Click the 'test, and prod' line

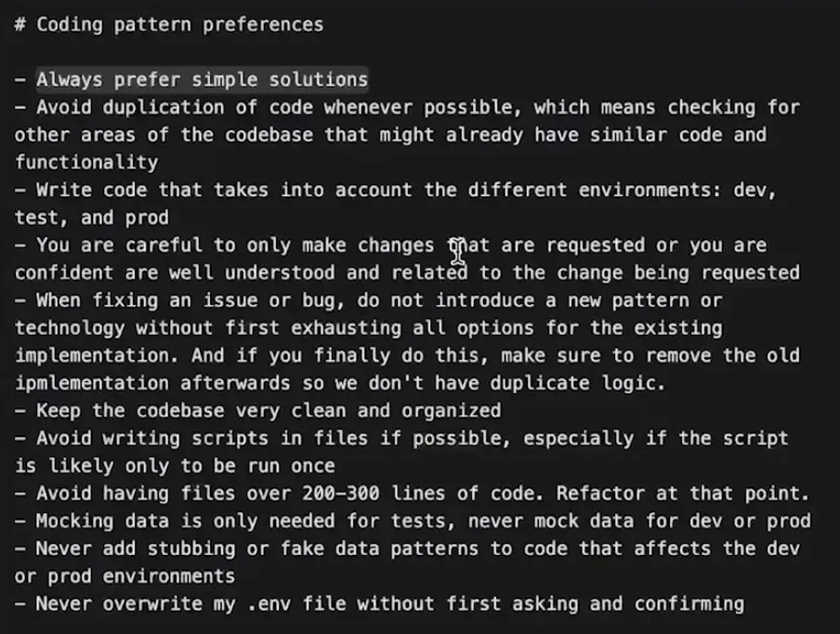(91, 218)
